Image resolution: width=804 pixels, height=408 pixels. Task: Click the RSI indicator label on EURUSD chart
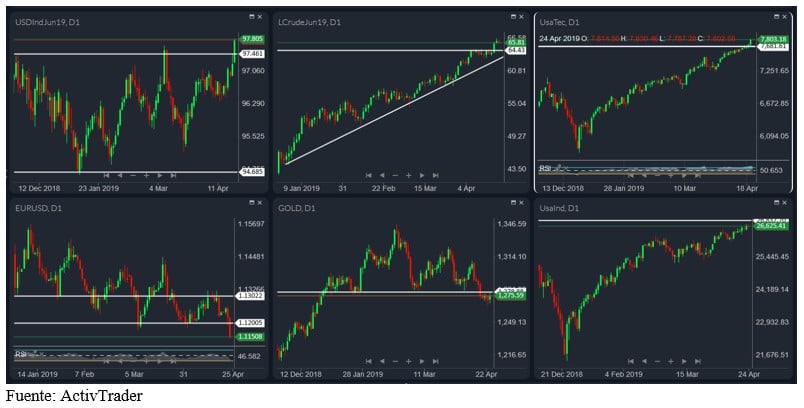click(21, 354)
